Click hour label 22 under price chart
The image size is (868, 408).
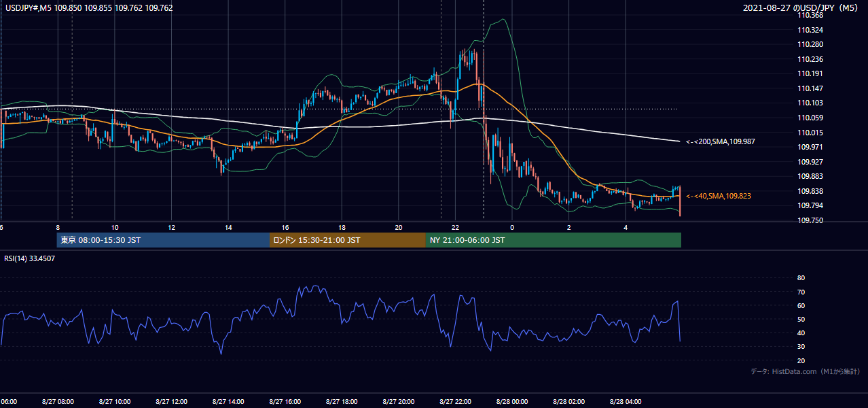[x=456, y=227]
